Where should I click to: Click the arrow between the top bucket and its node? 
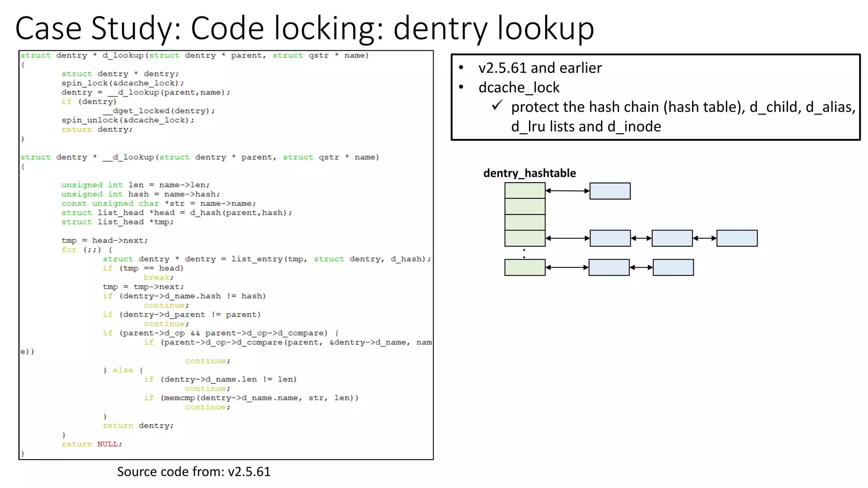(568, 191)
